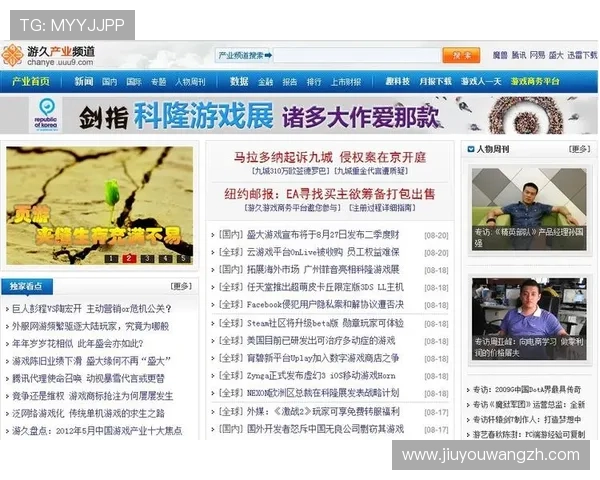
Task: Click the sprout slideshow image
Action: (99, 206)
